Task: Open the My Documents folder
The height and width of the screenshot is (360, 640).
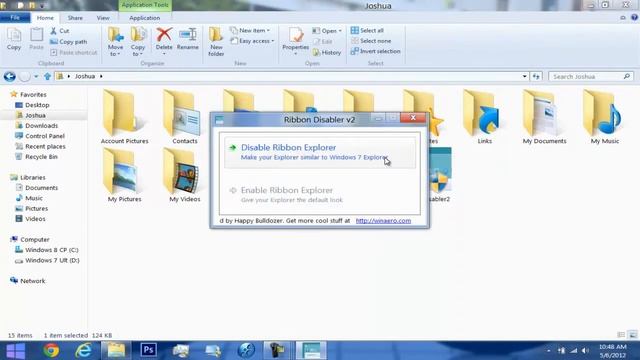Action: tap(544, 117)
